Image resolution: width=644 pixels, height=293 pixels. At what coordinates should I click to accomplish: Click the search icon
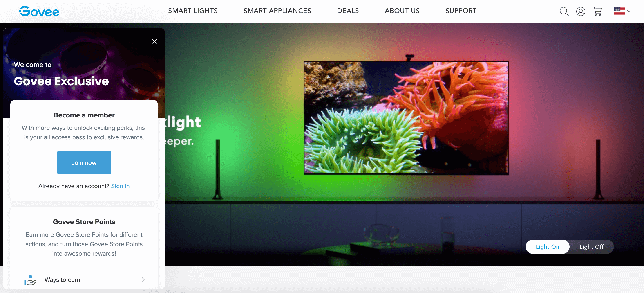564,11
